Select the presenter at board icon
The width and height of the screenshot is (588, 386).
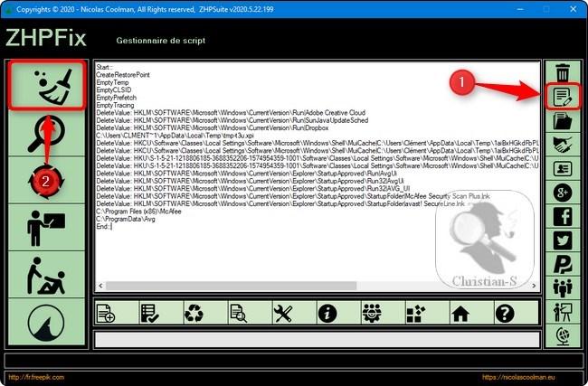[x=563, y=312]
